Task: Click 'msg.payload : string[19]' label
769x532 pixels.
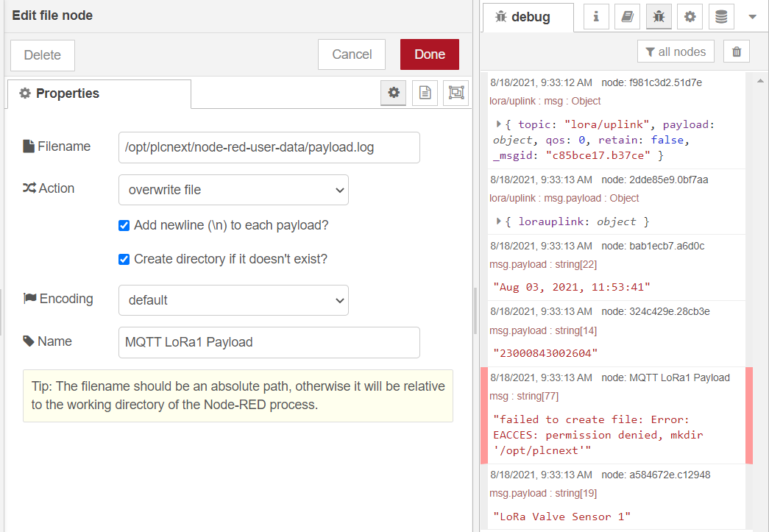Action: 543,493
